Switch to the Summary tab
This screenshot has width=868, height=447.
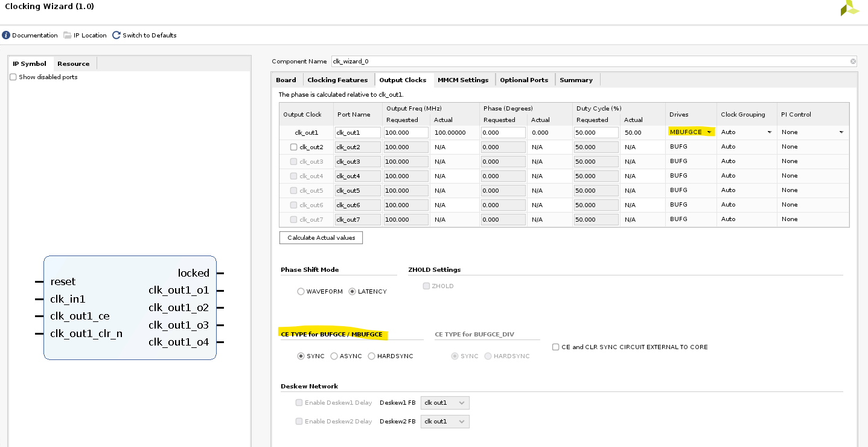pos(576,79)
